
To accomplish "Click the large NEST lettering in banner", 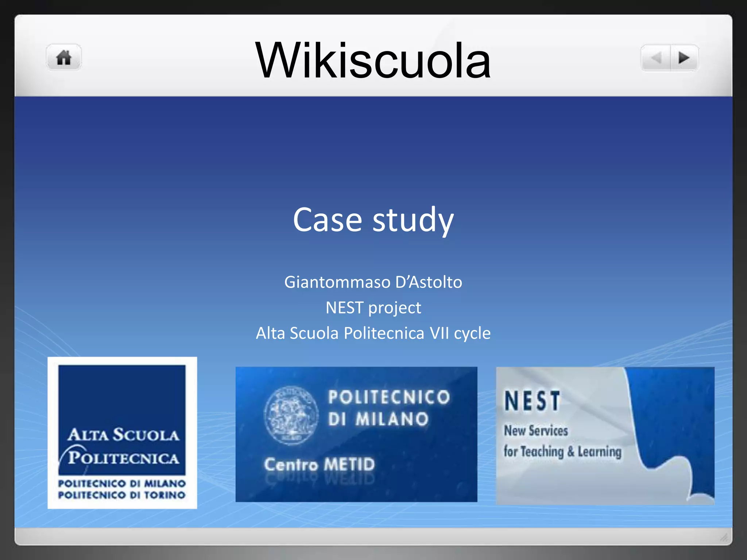I will pos(532,401).
